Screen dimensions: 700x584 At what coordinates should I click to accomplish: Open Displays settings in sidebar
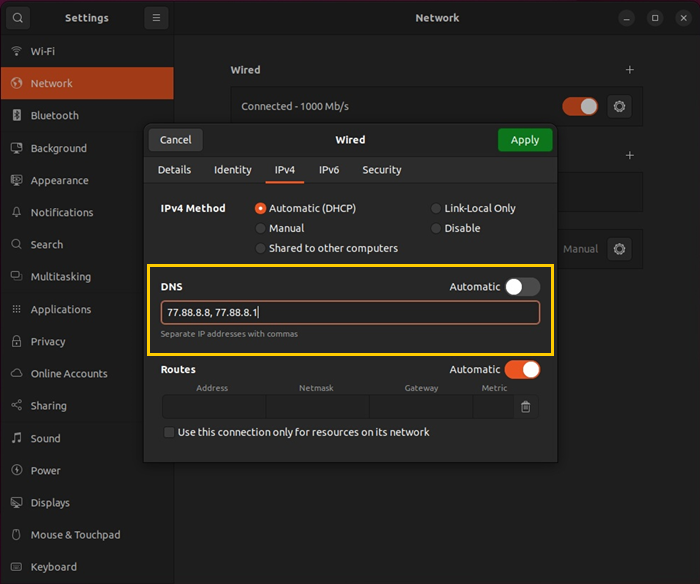tap(50, 503)
